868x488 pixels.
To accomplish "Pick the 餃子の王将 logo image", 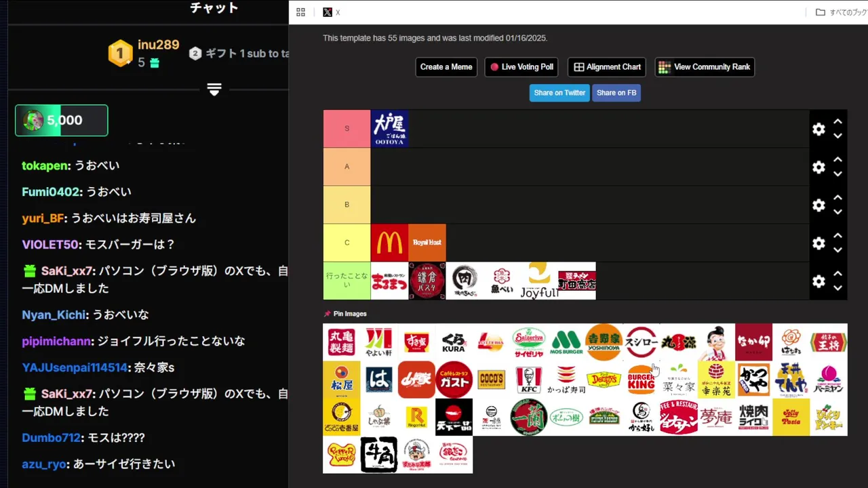I will [829, 342].
